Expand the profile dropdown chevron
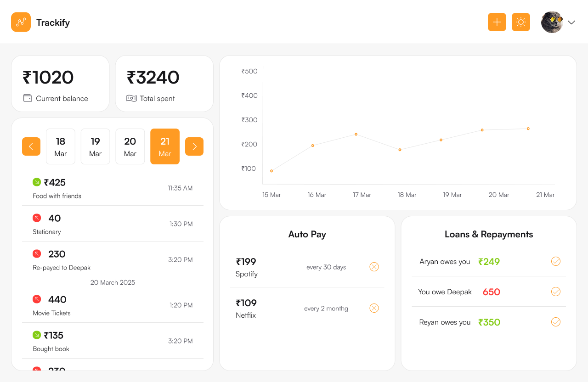Image resolution: width=588 pixels, height=382 pixels. (571, 22)
